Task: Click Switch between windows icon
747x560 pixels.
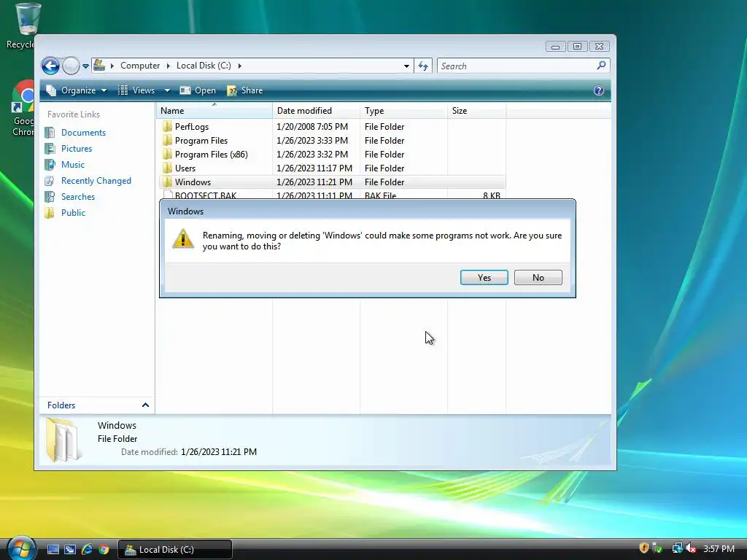Action: click(70, 550)
